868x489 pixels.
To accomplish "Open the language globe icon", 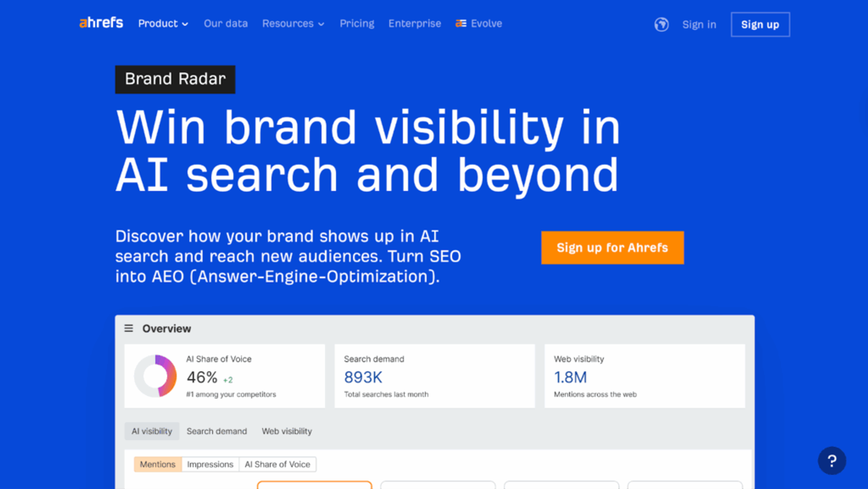I will coord(661,24).
